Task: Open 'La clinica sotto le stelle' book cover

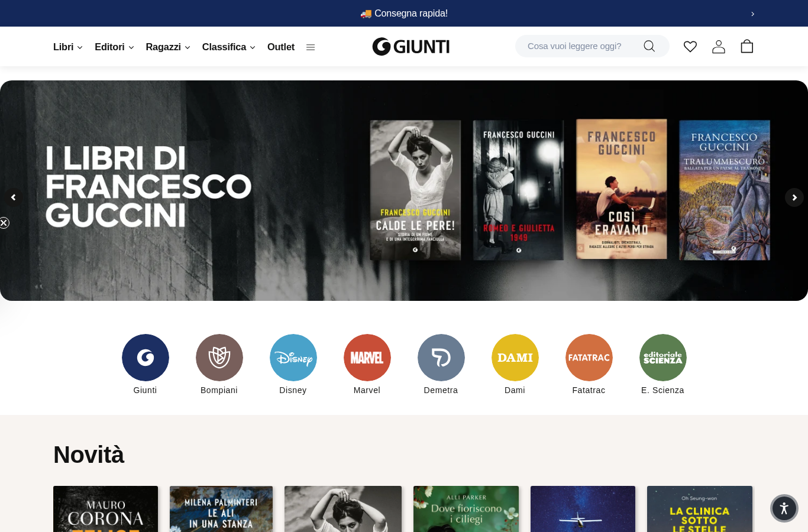Action: [700, 509]
